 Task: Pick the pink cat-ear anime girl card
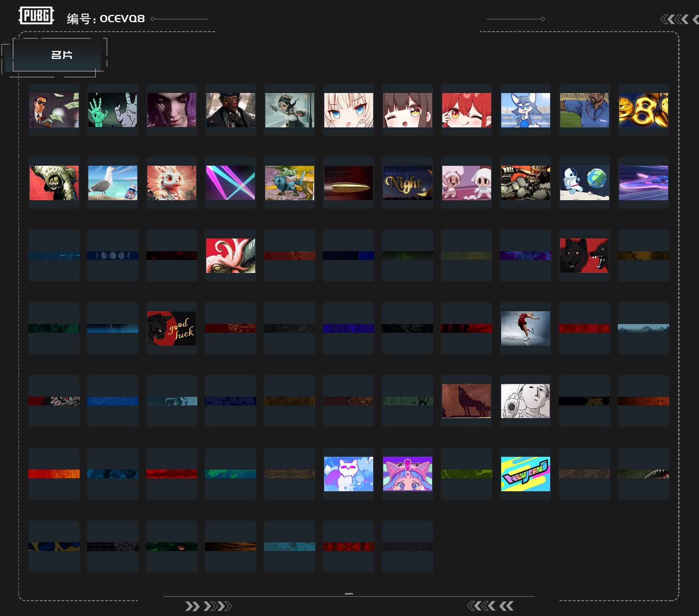[408, 474]
